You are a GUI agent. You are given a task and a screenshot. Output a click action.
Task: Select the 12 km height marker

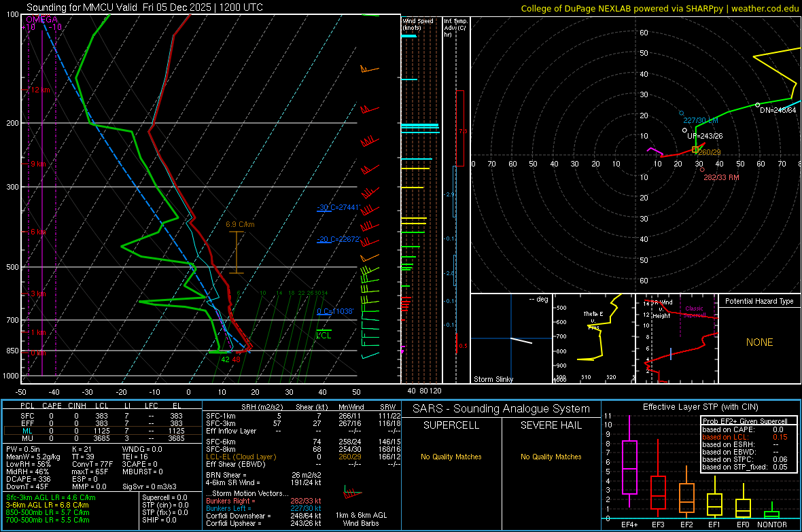39,90
